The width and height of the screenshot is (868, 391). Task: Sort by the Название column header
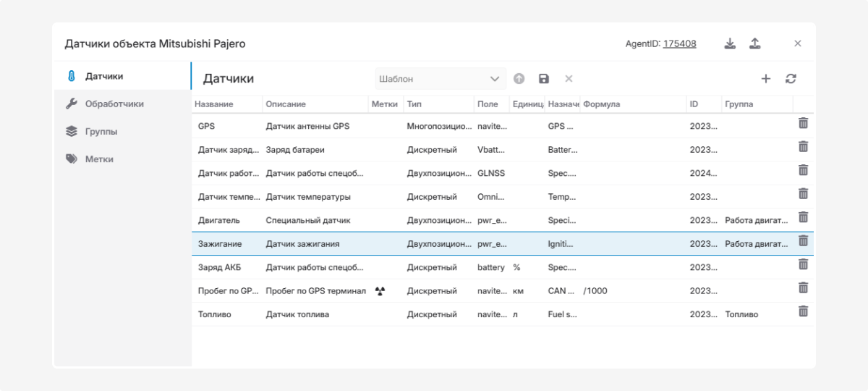pyautogui.click(x=214, y=104)
